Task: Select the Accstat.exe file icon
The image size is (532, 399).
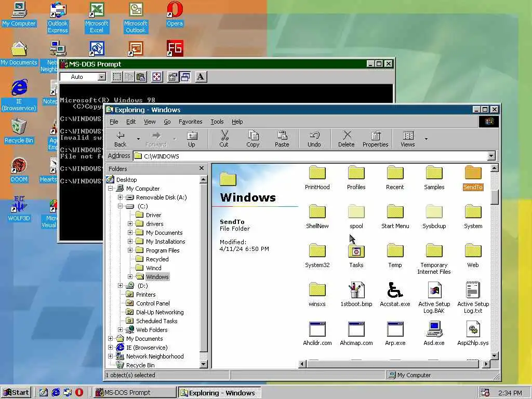Action: [x=395, y=290]
